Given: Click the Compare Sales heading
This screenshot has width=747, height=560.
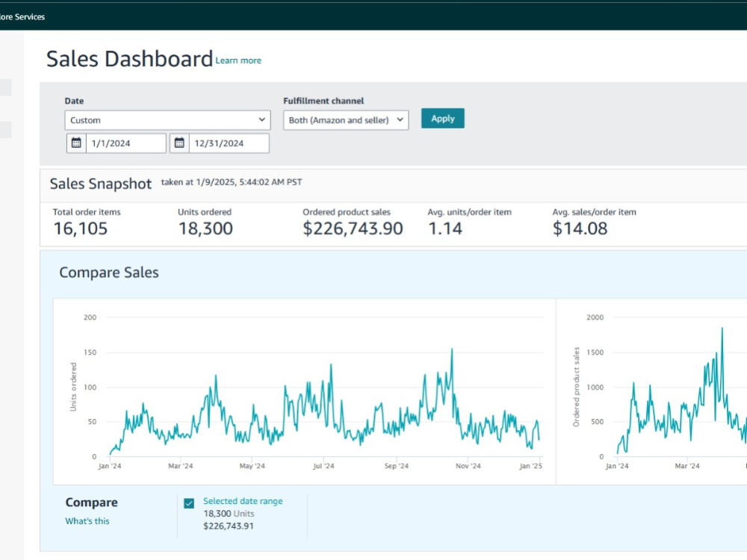Looking at the screenshot, I should 108,273.
